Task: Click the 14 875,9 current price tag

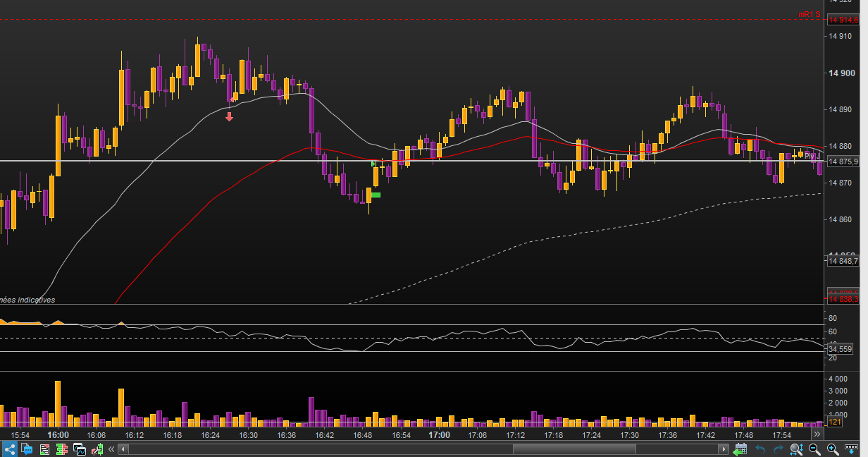Action: 843,162
